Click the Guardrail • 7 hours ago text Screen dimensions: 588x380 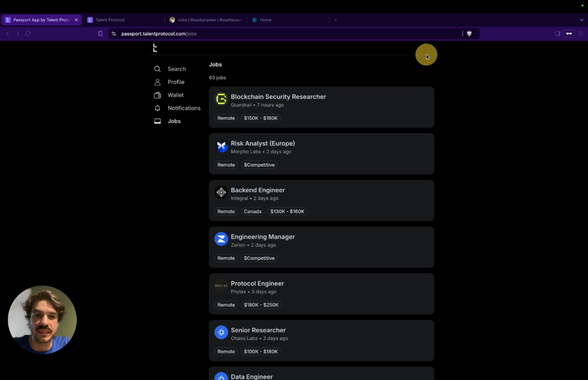[x=257, y=105]
